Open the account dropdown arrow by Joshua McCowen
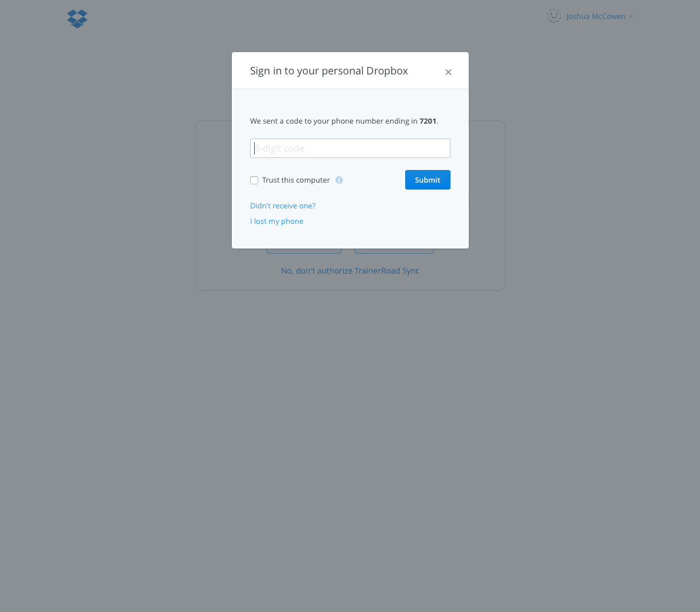 point(631,17)
